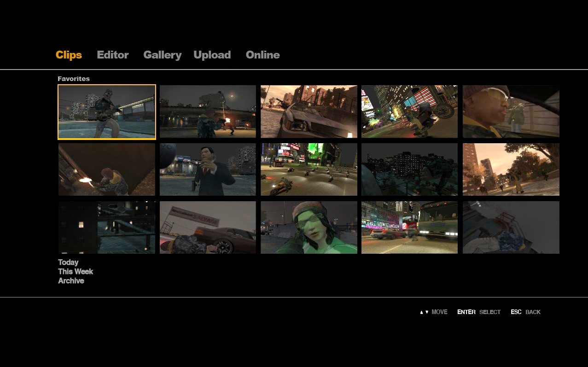Click the ESC Back prompt

coord(525,312)
